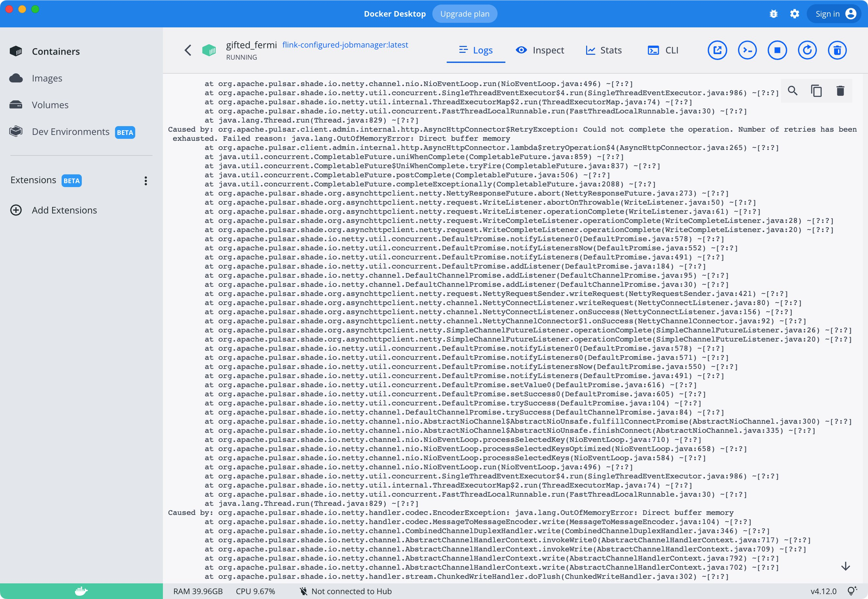Click the RAM 39.96GB status
This screenshot has width=868, height=599.
coord(198,592)
